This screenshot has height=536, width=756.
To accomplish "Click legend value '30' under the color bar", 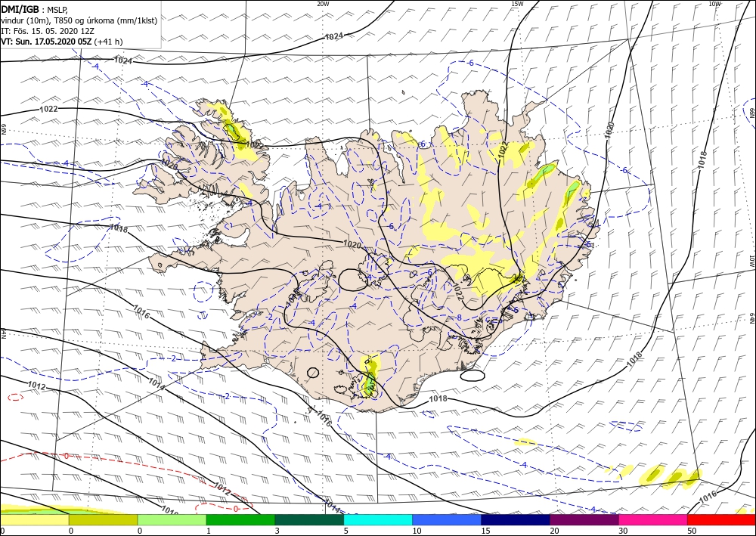I will 623,531.
